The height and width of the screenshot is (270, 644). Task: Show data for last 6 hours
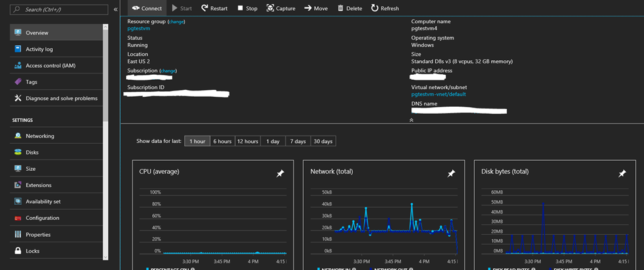click(x=222, y=141)
